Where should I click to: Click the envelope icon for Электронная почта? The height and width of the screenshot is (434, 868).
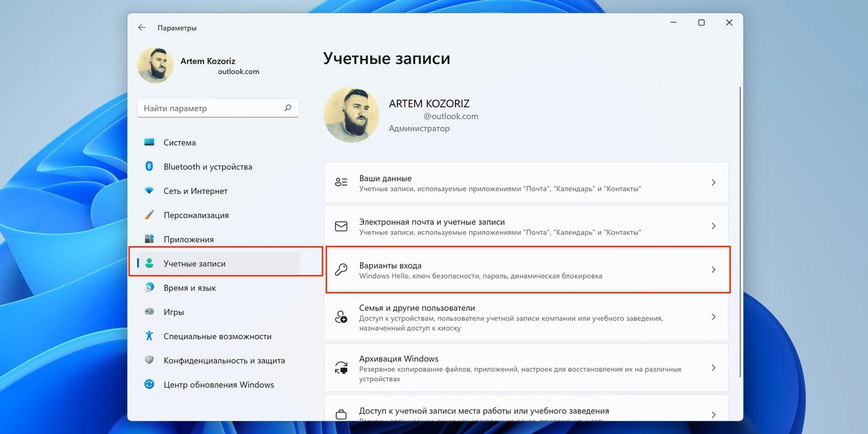341,226
